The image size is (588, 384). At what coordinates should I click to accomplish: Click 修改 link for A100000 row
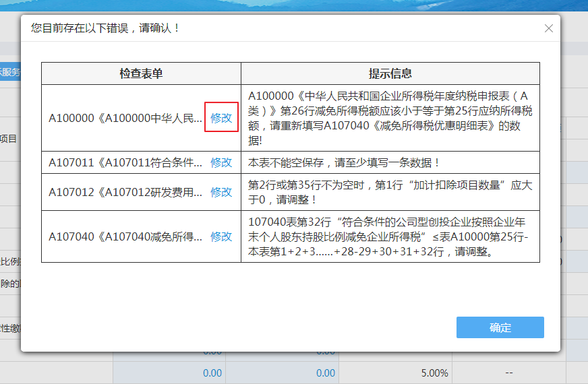point(221,118)
